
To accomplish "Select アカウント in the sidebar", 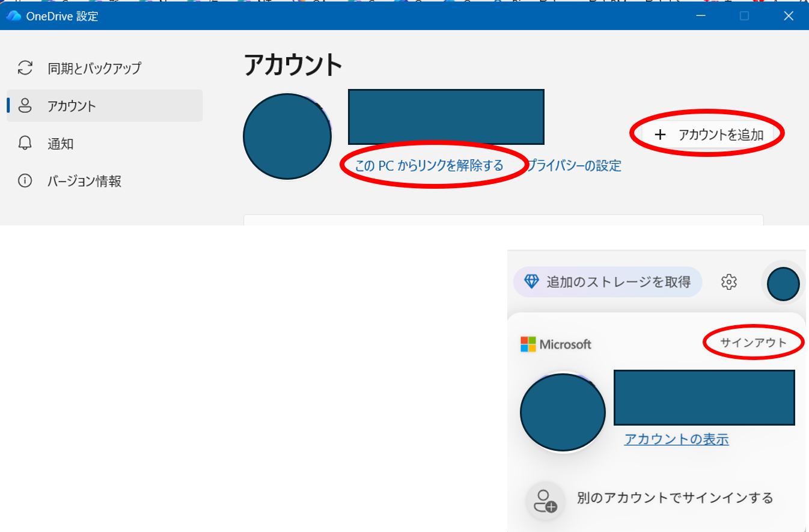I will [105, 106].
